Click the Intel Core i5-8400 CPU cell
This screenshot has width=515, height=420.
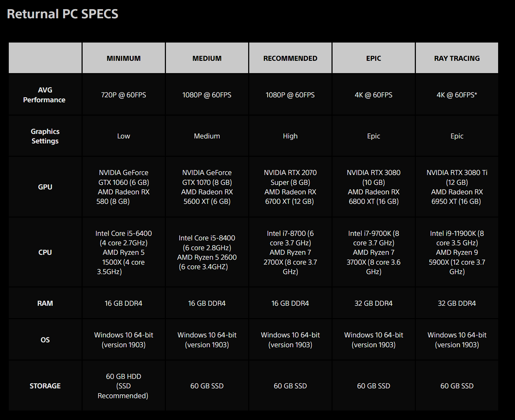coord(207,252)
